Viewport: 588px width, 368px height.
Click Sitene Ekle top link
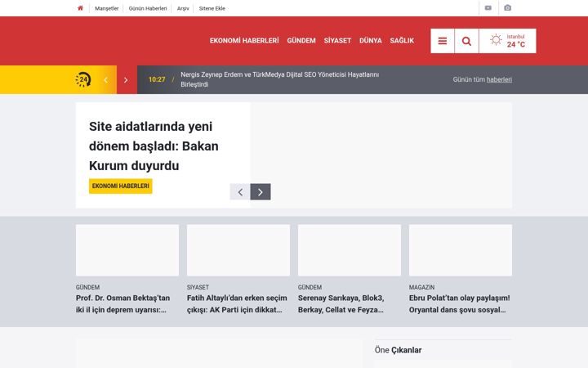(212, 8)
